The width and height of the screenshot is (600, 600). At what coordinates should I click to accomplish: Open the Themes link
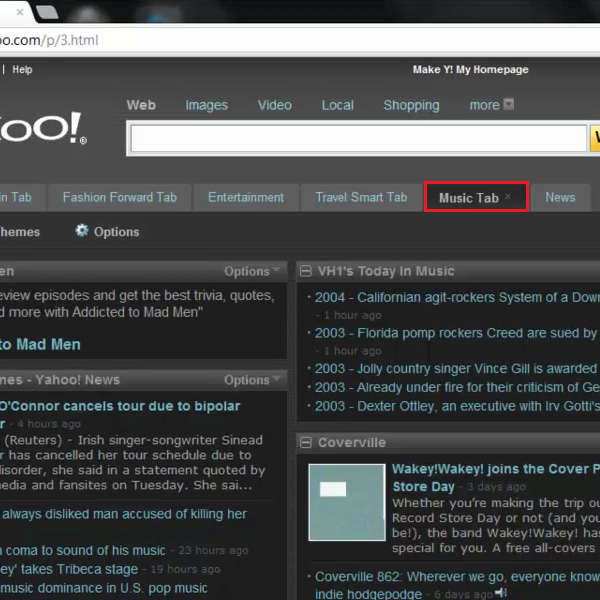click(x=20, y=232)
